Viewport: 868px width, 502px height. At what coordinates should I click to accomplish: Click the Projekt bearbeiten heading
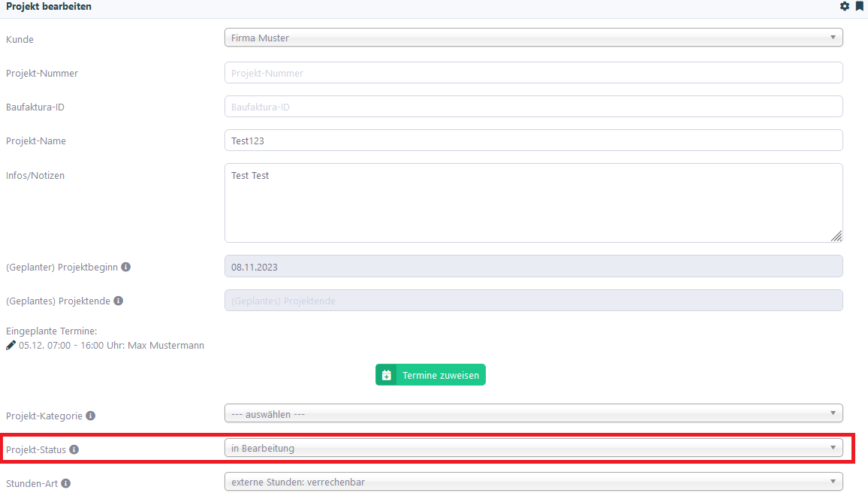click(49, 7)
